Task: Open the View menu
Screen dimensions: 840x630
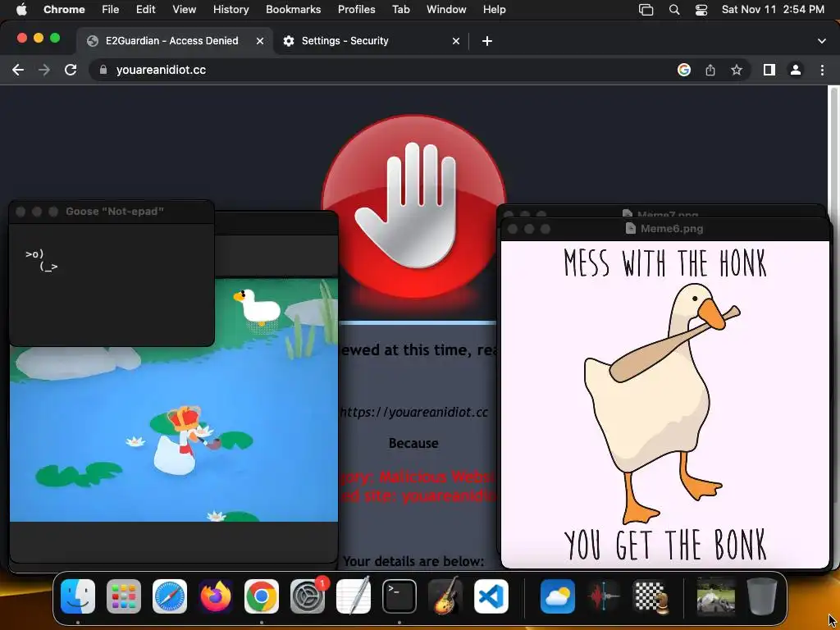Action: tap(185, 10)
